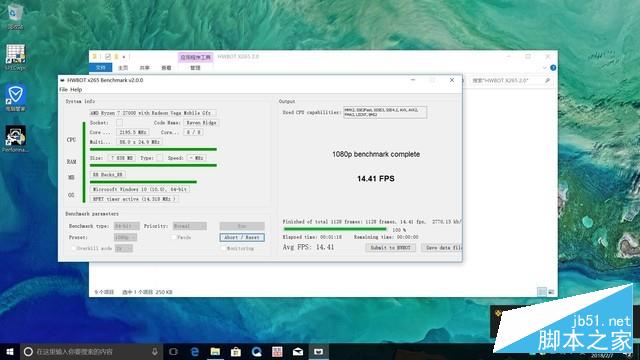Switch to the Manage tab in Explorer

click(195, 68)
